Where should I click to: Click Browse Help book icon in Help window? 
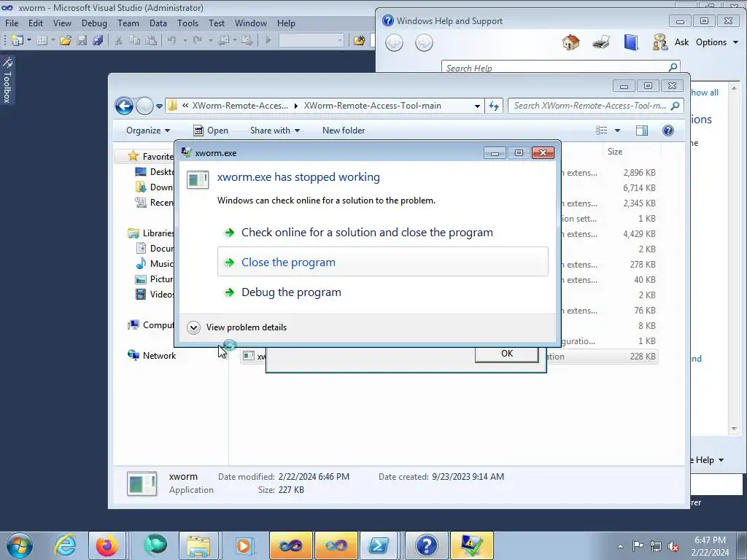tap(631, 42)
